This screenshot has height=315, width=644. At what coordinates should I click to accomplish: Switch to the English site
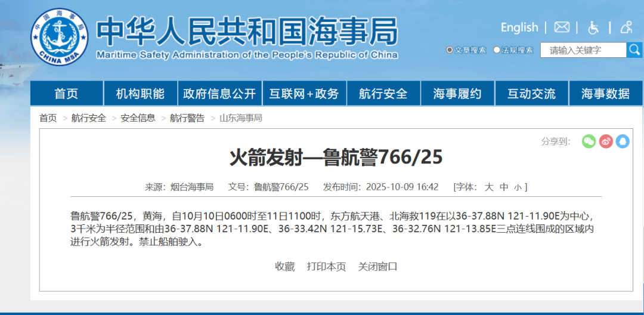[x=519, y=27]
